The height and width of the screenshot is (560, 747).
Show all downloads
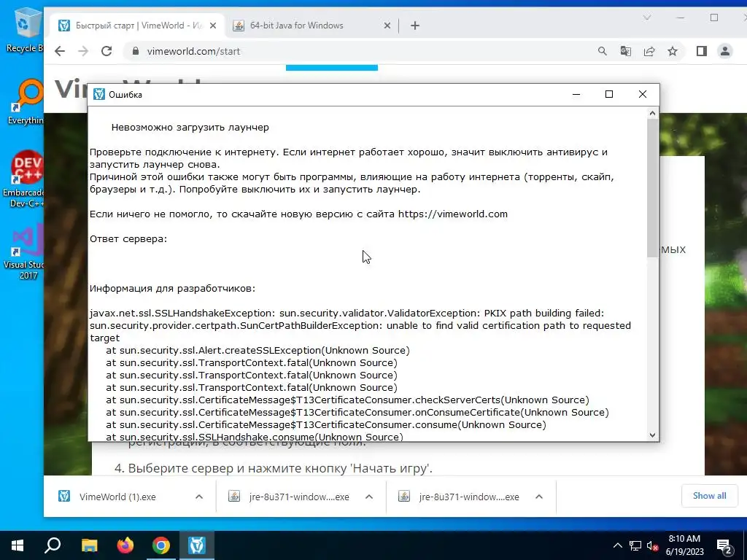(x=709, y=496)
